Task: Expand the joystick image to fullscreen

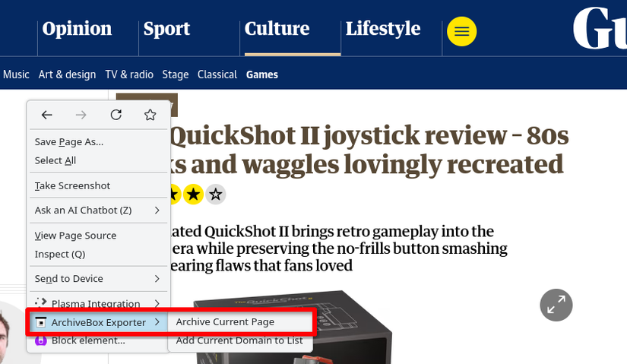Action: [556, 305]
